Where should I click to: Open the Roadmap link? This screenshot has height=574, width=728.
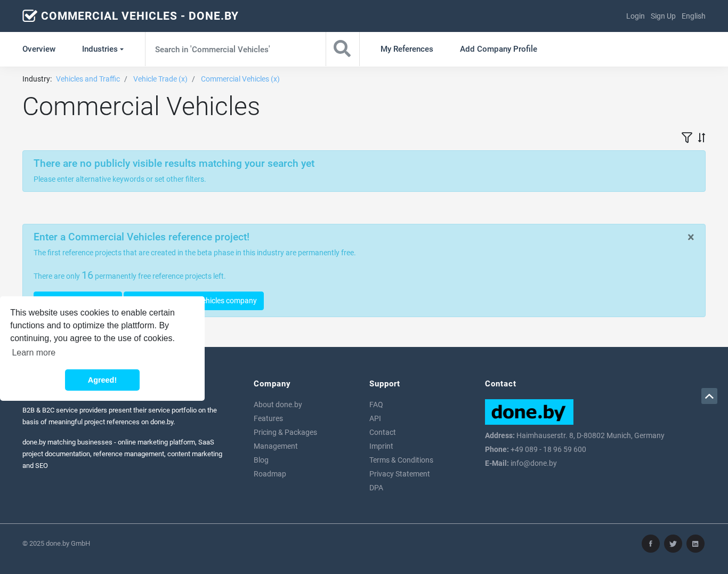270,474
